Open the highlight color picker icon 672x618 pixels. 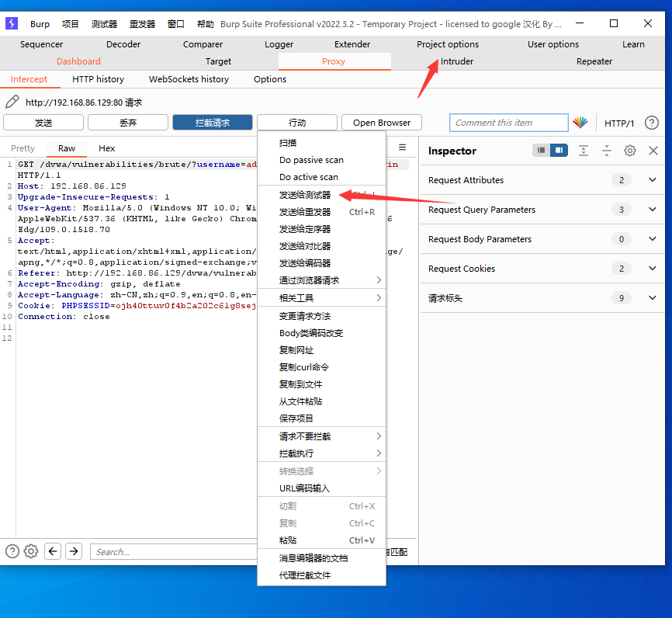pyautogui.click(x=580, y=123)
